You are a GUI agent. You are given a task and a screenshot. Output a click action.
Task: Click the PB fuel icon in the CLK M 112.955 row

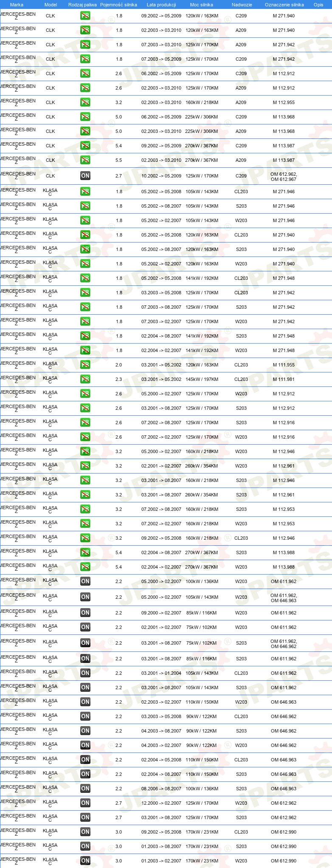coord(85,102)
